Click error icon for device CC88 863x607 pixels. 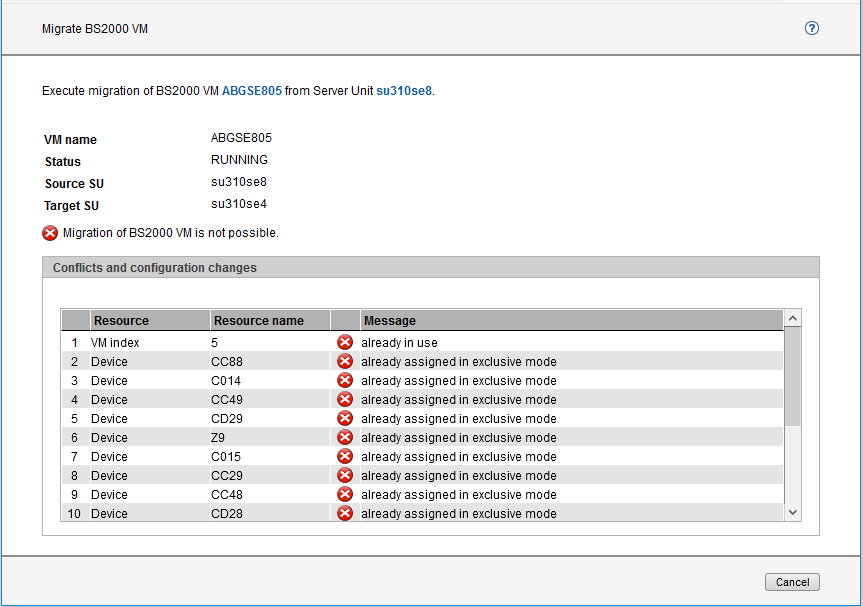pos(345,362)
